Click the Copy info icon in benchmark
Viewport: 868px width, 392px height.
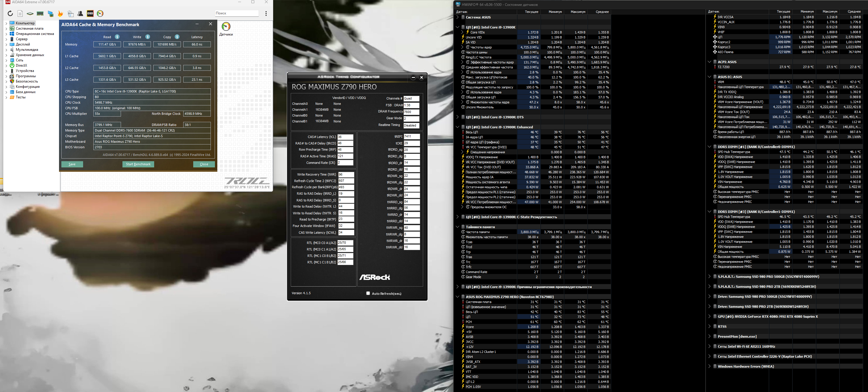click(177, 37)
